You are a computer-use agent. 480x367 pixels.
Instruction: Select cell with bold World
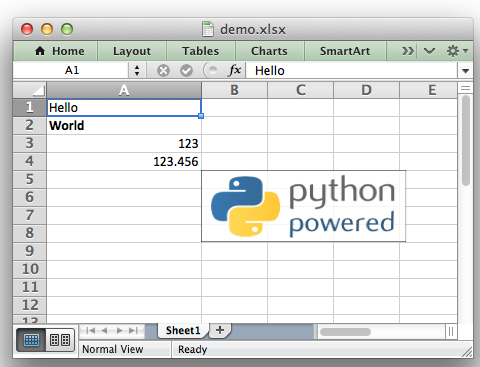tap(124, 126)
